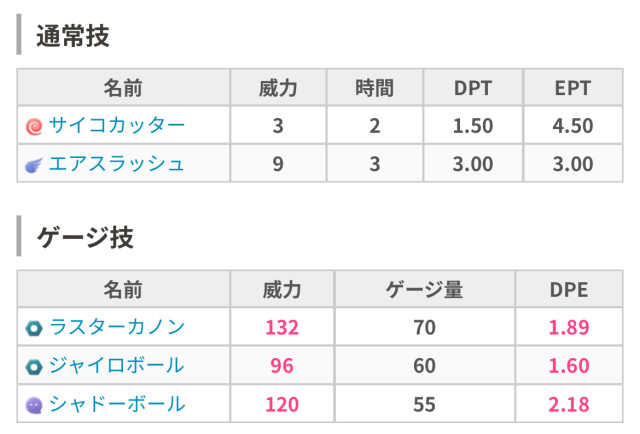The image size is (640, 434).
Task: Open the ジャイロボール move link
Action: coord(117,366)
